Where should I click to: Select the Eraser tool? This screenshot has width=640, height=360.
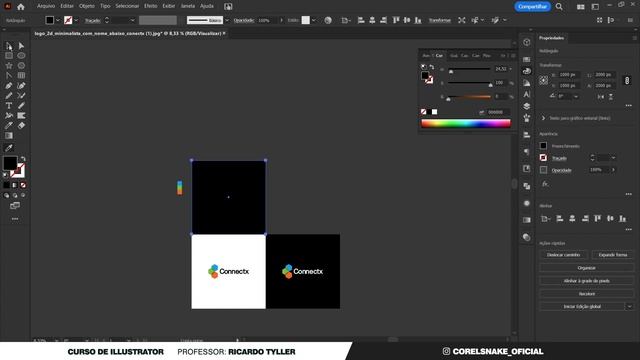pyautogui.click(x=21, y=125)
